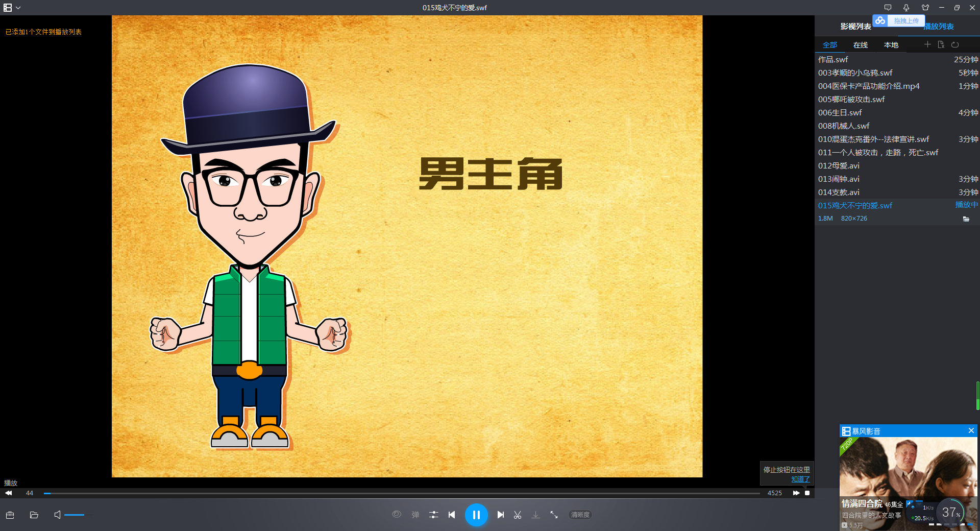Select the playing item 015鸡犬不宁的爱.swf
Screen dimensions: 980x531
pyautogui.click(x=897, y=206)
